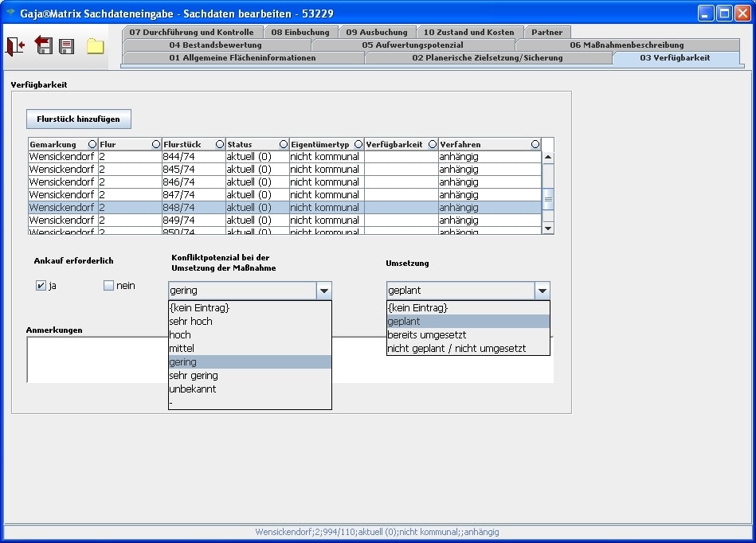Screen dimensions: 756x543
Task: Open the Umsetzung dropdown arrow
Action: pos(542,291)
